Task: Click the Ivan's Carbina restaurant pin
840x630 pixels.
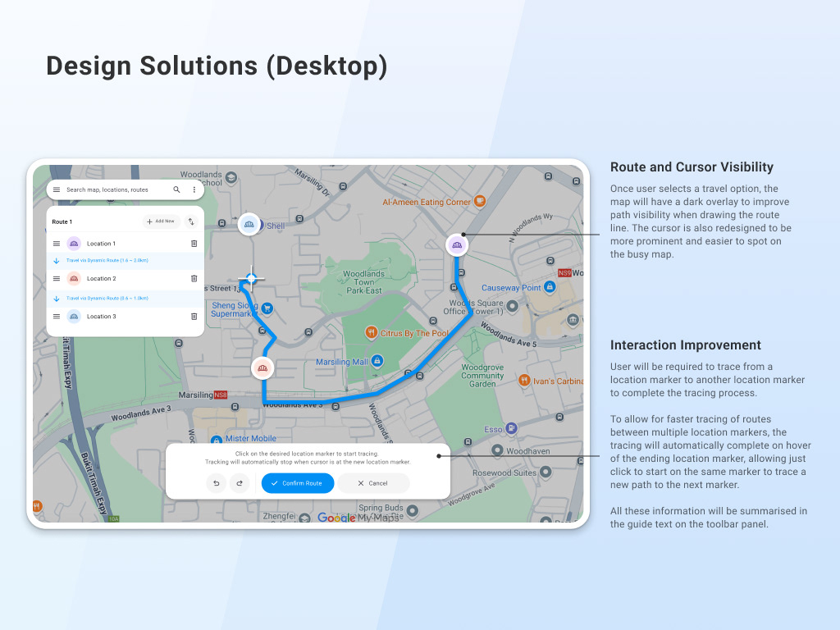Action: [x=524, y=381]
